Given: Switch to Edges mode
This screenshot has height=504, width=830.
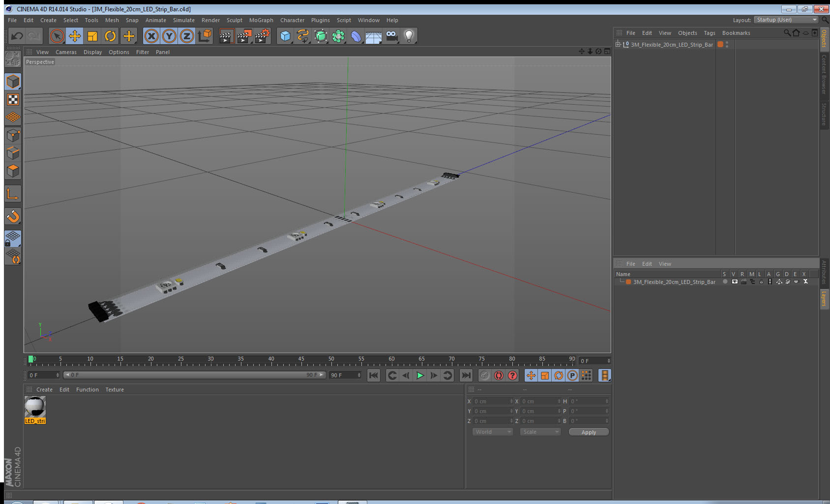Looking at the screenshot, I should (x=13, y=153).
